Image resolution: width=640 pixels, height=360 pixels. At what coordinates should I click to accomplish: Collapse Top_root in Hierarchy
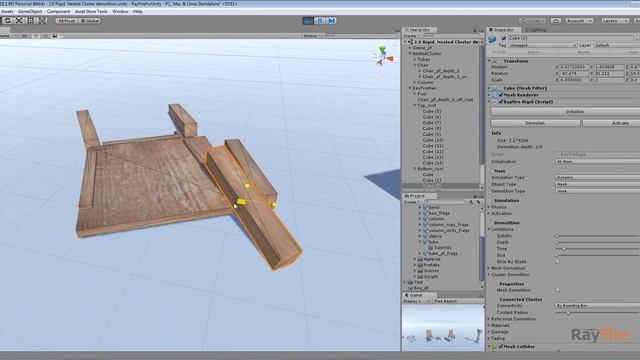tap(415, 105)
